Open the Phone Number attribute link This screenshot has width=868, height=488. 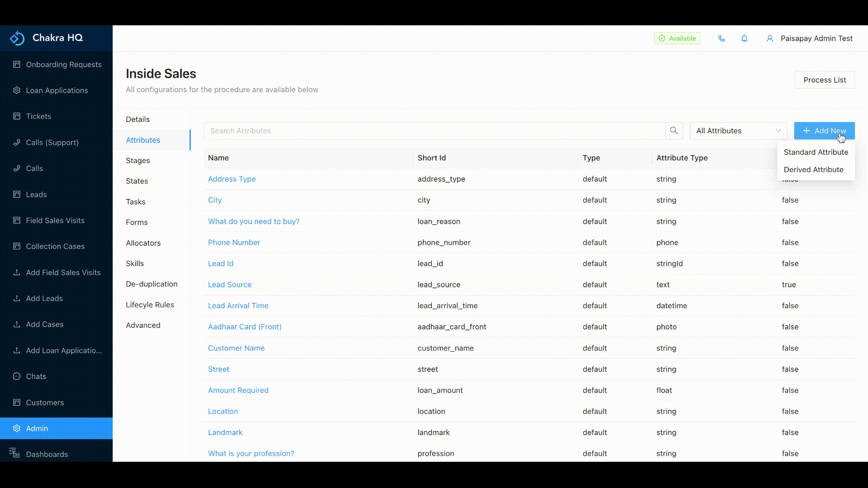pos(234,242)
